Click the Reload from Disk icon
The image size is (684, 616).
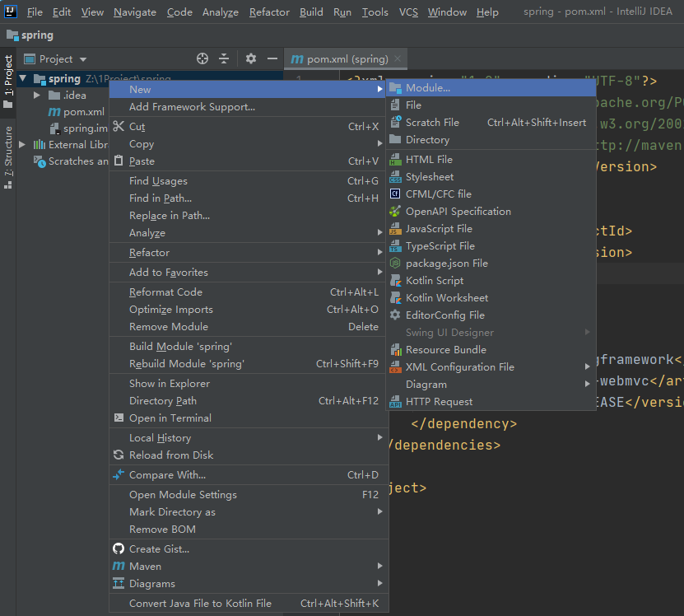pos(119,455)
